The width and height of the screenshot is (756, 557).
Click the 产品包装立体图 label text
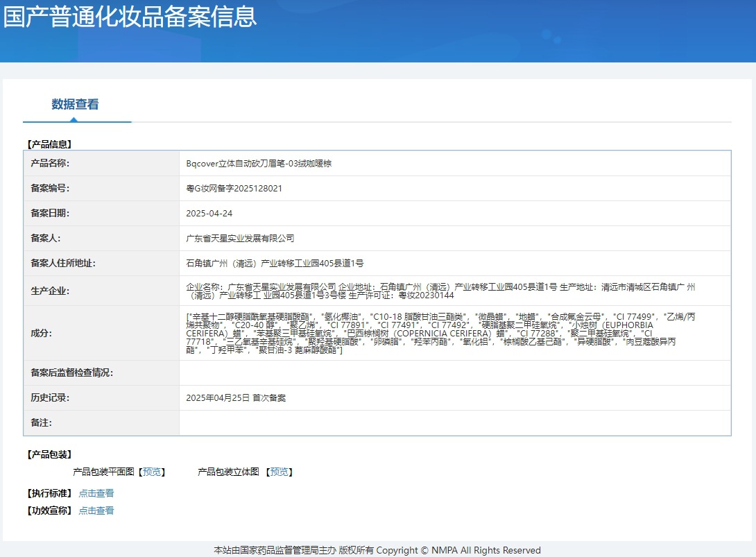tap(229, 472)
